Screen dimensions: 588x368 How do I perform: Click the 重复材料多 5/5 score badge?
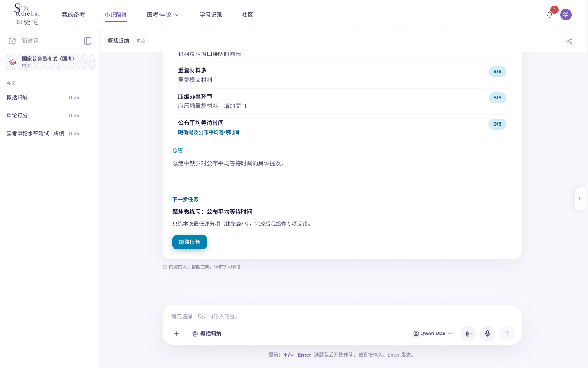(497, 72)
